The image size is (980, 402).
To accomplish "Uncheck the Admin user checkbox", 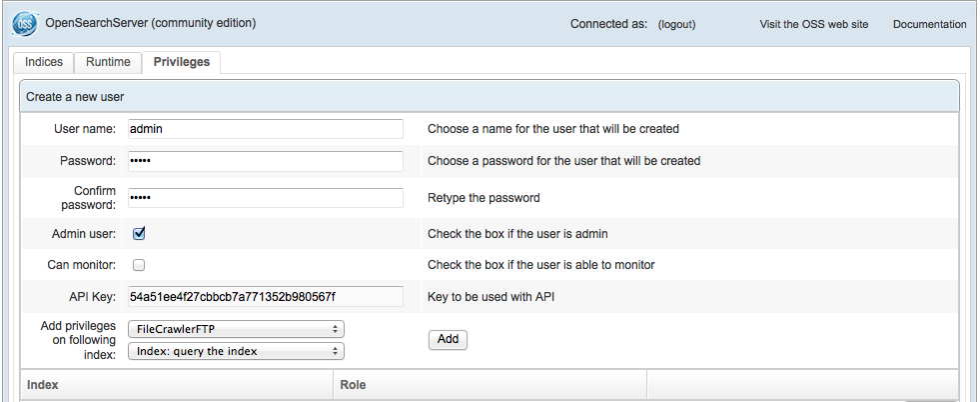I will (x=140, y=234).
